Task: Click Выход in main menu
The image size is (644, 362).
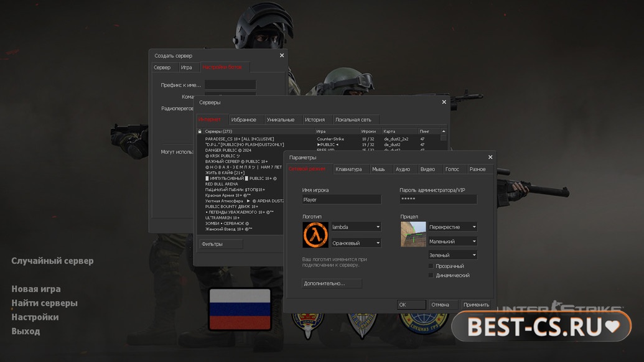Action: (26, 331)
